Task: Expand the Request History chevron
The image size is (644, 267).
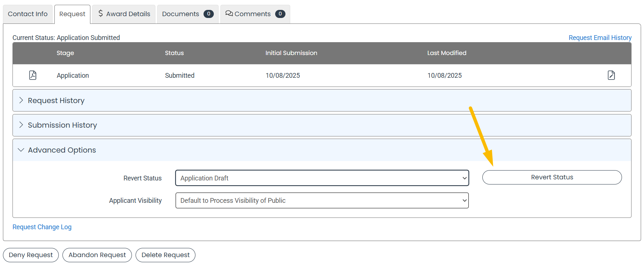Action: pos(21,100)
